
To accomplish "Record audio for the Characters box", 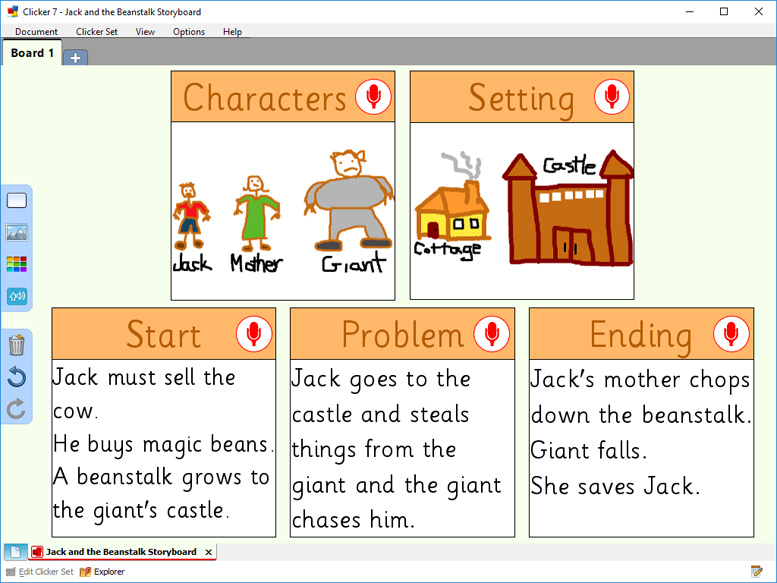I will coord(373,97).
